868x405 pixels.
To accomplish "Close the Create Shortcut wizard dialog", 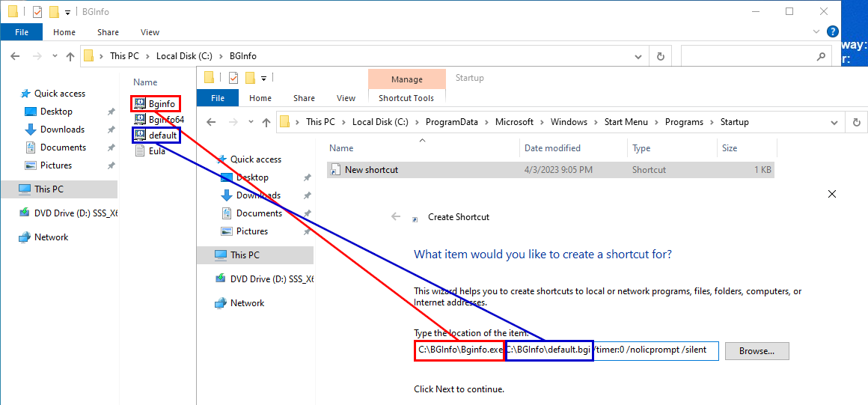I will click(x=832, y=194).
